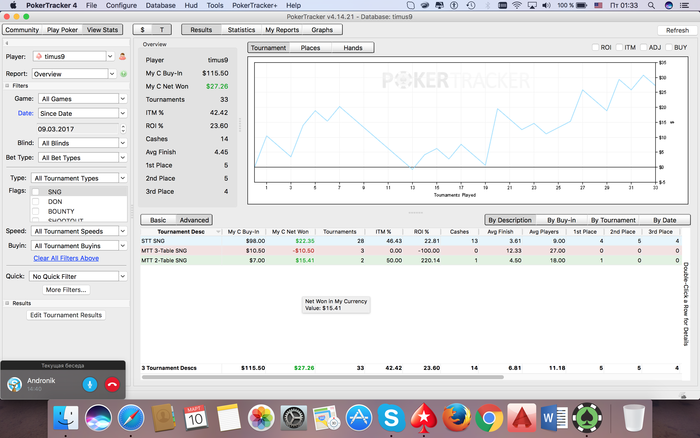Open System Preferences in the dock
Screen dimensions: 700x438
[x=293, y=418]
